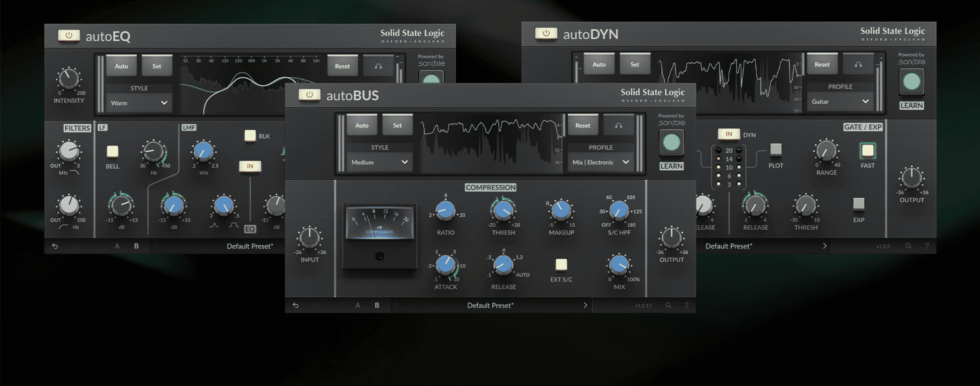Expand the autoDYN Guitar profile dropdown

[x=840, y=102]
